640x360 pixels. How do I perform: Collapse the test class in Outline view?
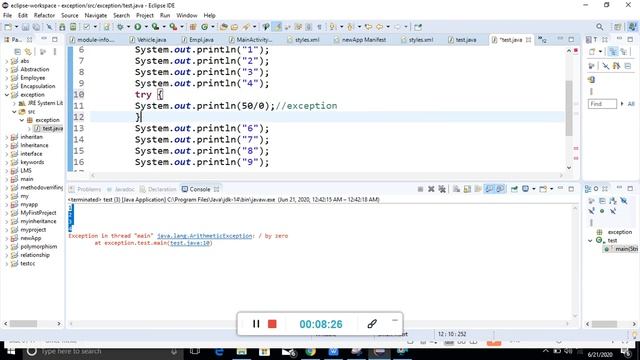point(590,240)
